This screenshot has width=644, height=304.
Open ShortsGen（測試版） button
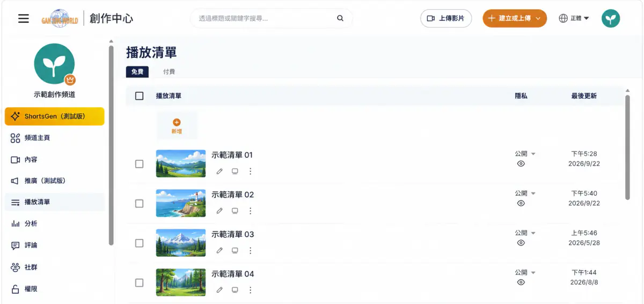[x=54, y=116]
